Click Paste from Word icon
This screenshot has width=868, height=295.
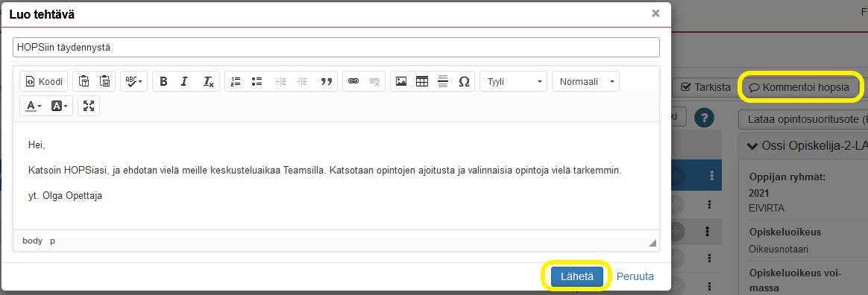click(104, 81)
